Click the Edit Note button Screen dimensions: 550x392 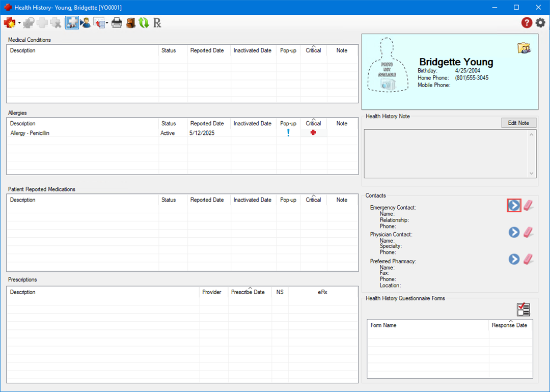518,123
